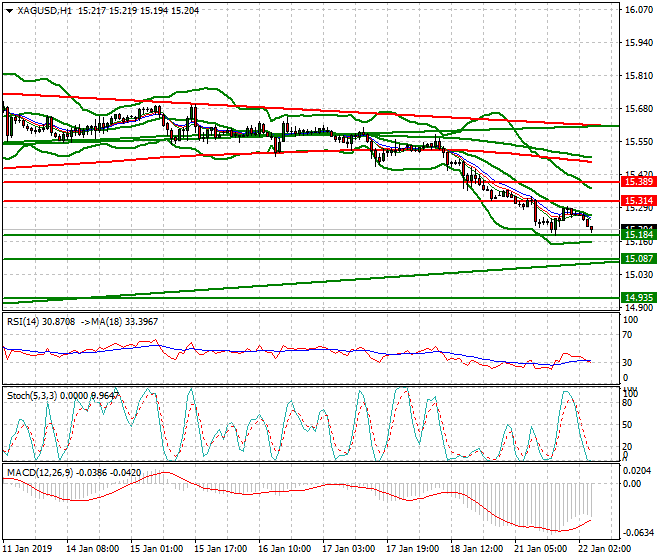Image resolution: width=660 pixels, height=560 pixels.
Task: Click the 14.935 green price level label
Action: (639, 298)
